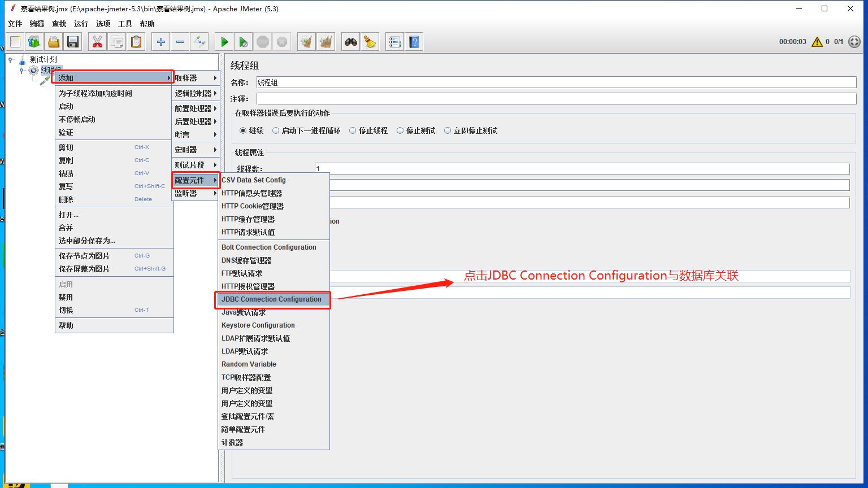This screenshot has width=868, height=488.
Task: Select the 停止线程 radio button
Action: tap(353, 130)
